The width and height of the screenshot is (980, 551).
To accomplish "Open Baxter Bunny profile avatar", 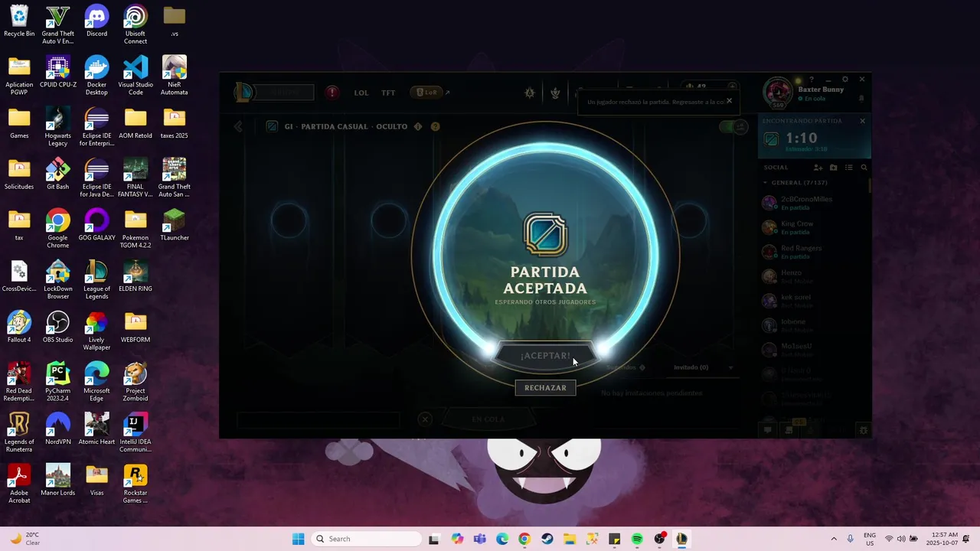I will tap(778, 93).
